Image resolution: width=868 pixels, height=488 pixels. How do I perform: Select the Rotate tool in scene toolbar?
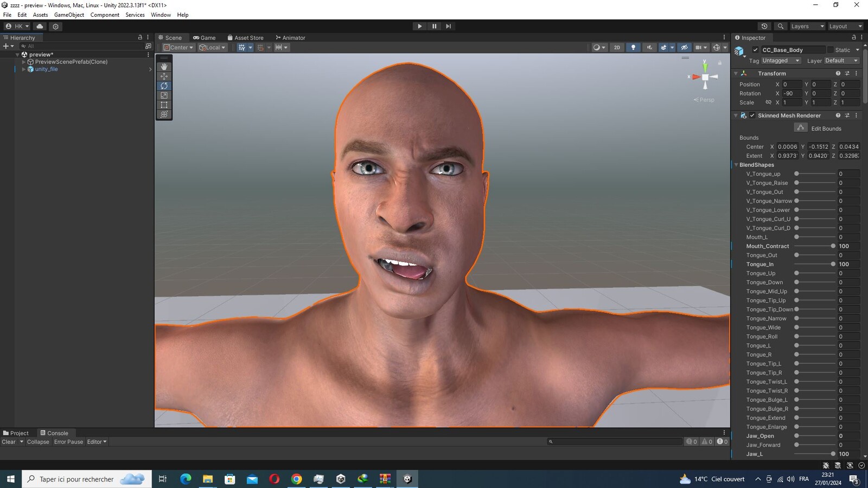164,86
